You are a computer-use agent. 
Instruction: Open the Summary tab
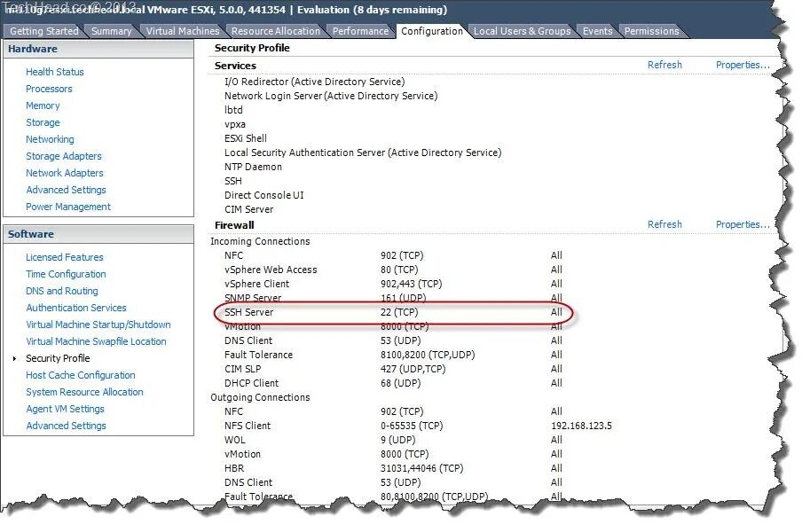point(111,31)
